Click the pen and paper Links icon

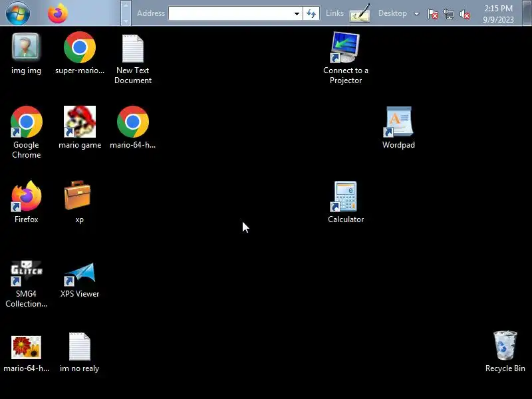(x=360, y=13)
